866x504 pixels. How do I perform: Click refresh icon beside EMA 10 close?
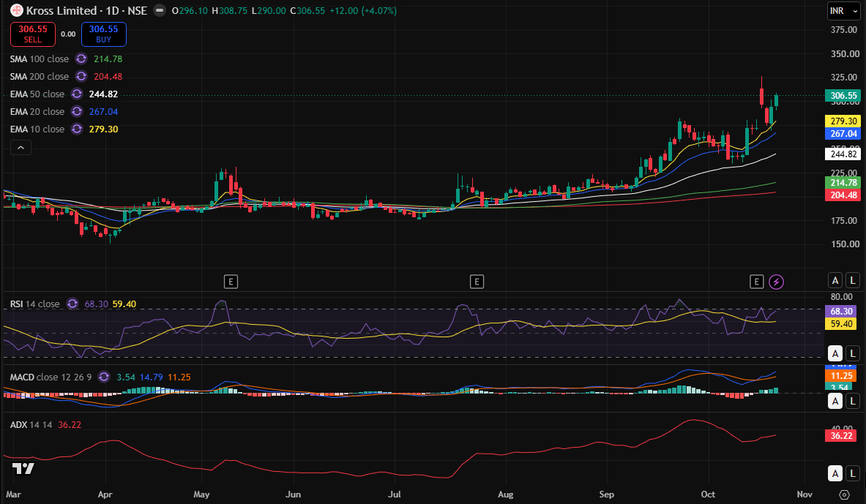tap(77, 129)
